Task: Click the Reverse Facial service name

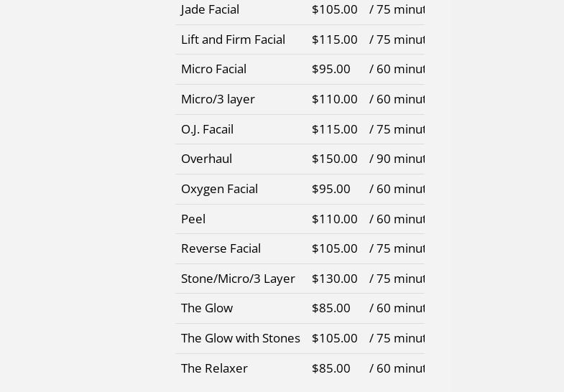Action: click(x=221, y=248)
